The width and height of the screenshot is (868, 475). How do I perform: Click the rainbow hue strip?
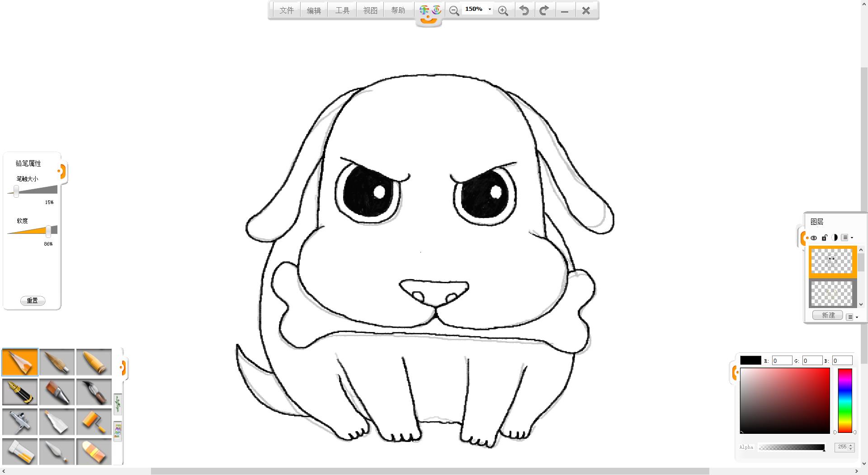[x=844, y=400]
